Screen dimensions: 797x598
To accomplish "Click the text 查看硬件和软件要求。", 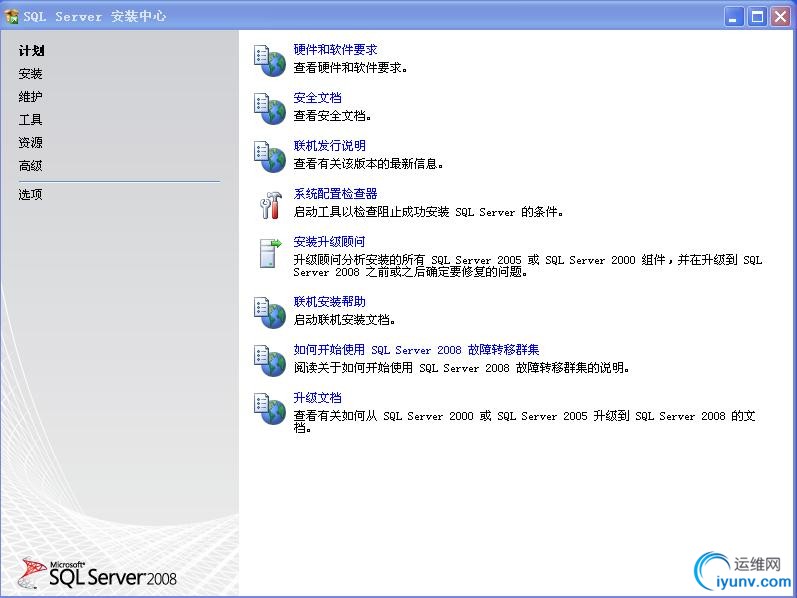I will tap(351, 67).
